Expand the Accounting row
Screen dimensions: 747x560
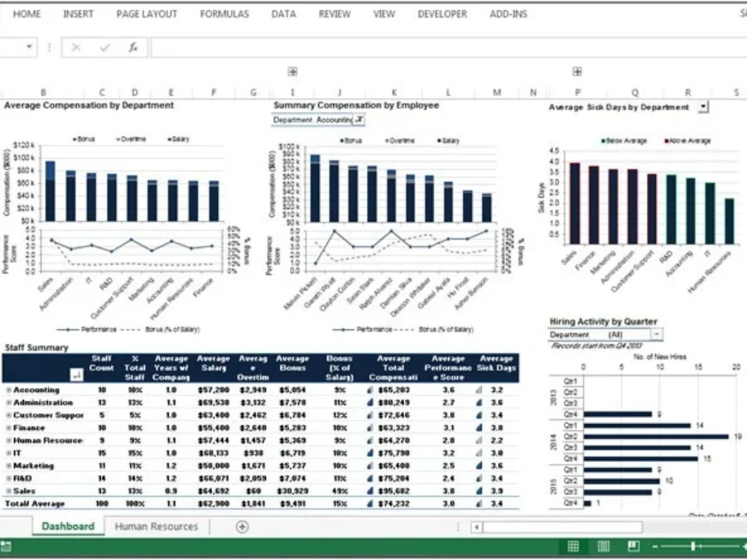click(x=8, y=390)
